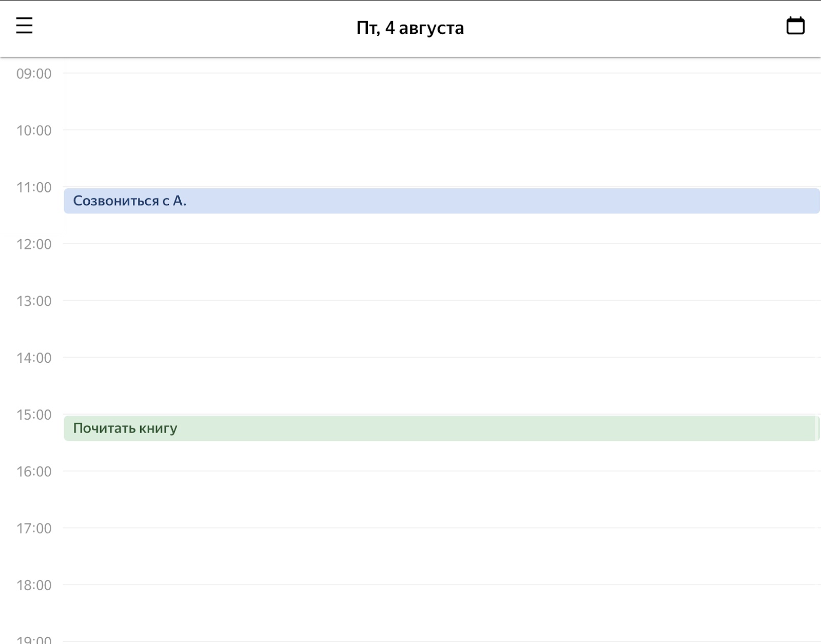Click the 10:00 time label
Viewport: 821px width, 644px height.
(x=34, y=131)
